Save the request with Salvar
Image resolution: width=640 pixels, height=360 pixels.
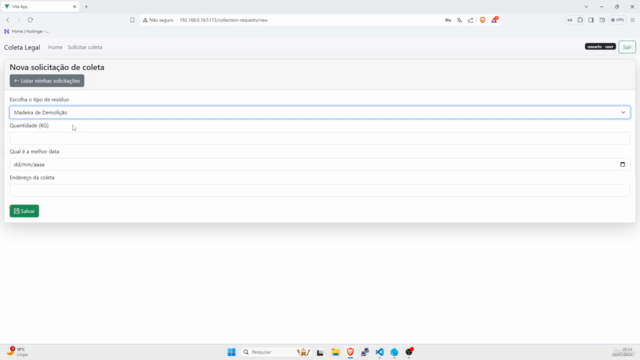(x=24, y=211)
